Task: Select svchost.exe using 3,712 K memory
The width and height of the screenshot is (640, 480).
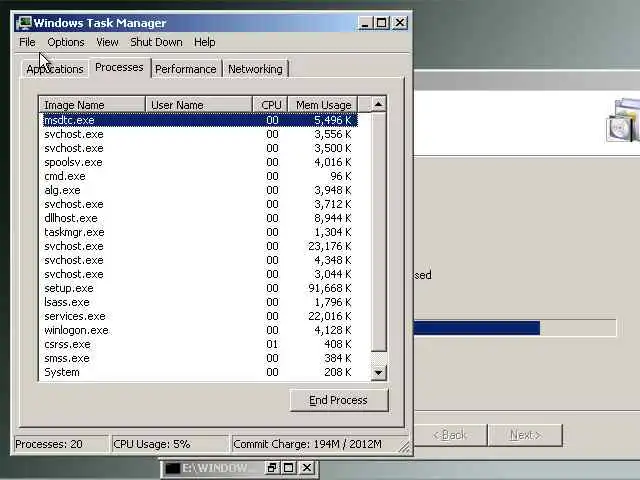Action: click(x=200, y=204)
